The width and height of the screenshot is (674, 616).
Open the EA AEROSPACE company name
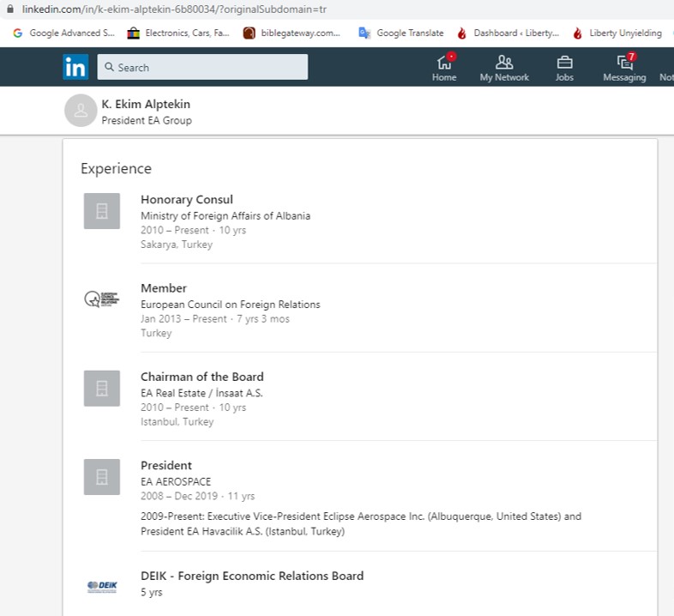[x=176, y=482]
